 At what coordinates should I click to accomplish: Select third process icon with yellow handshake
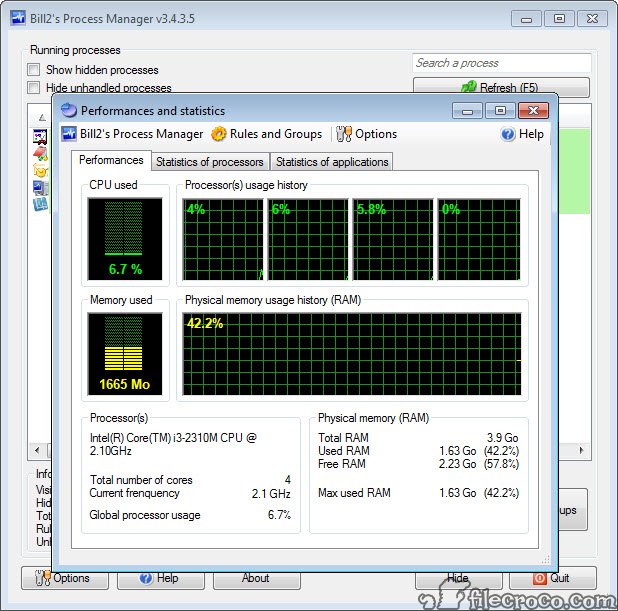[x=40, y=170]
